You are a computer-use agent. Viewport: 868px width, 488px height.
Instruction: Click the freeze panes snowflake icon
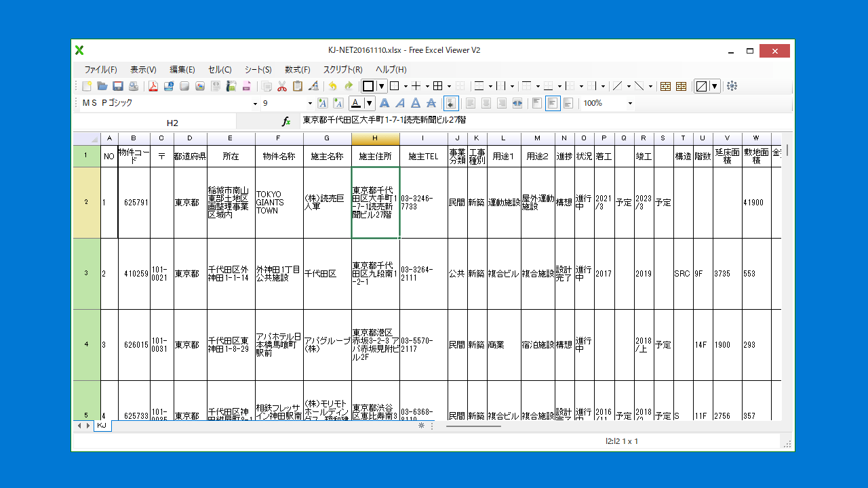[x=732, y=86]
